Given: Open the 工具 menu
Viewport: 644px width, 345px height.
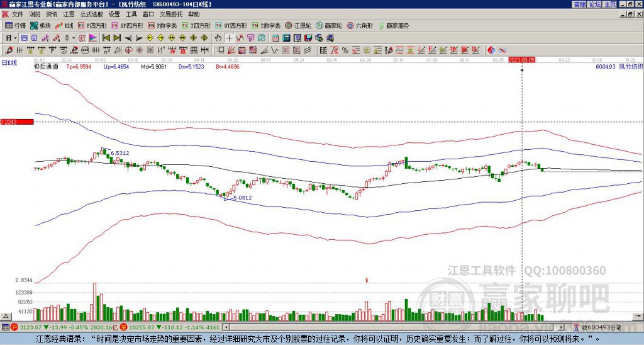Looking at the screenshot, I should tap(131, 14).
